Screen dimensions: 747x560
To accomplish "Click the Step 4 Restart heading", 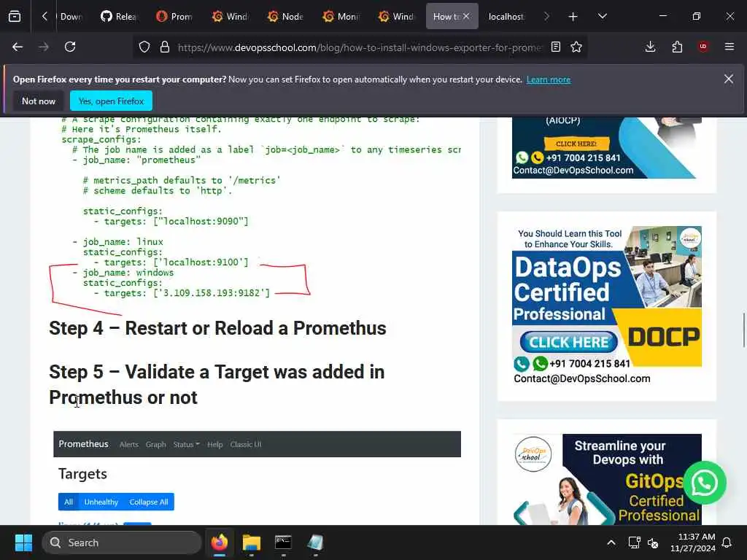I will pyautogui.click(x=217, y=328).
